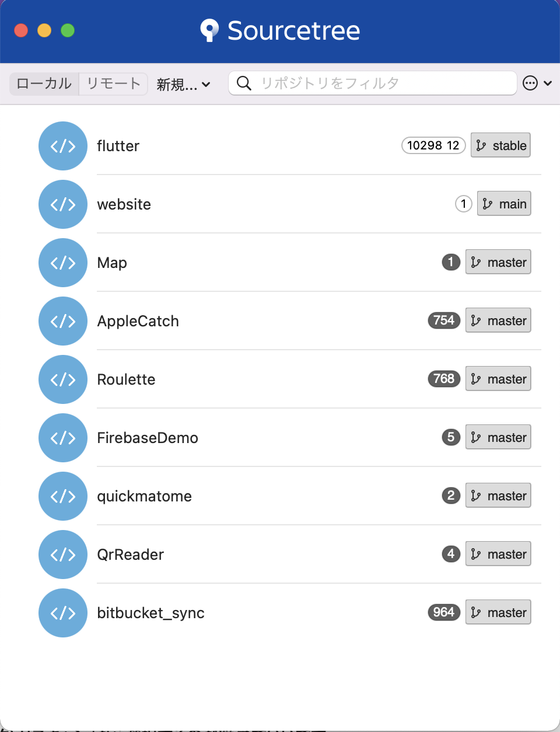The width and height of the screenshot is (560, 732).
Task: Click the 754 commit badge on AppleCatch
Action: tap(443, 320)
